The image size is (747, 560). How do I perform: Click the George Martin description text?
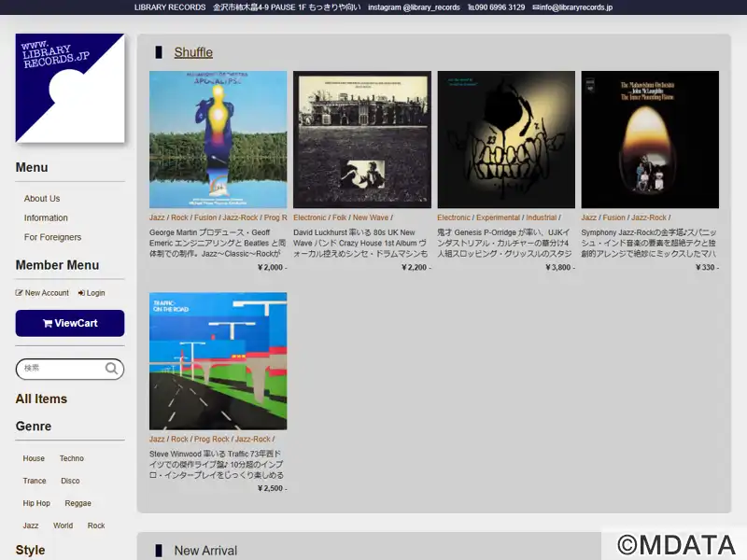pyautogui.click(x=218, y=243)
